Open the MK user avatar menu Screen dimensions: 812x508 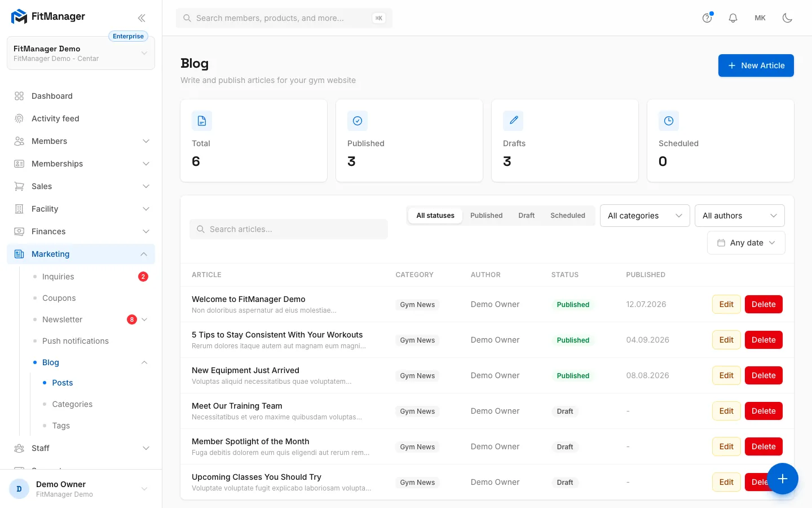tap(760, 18)
